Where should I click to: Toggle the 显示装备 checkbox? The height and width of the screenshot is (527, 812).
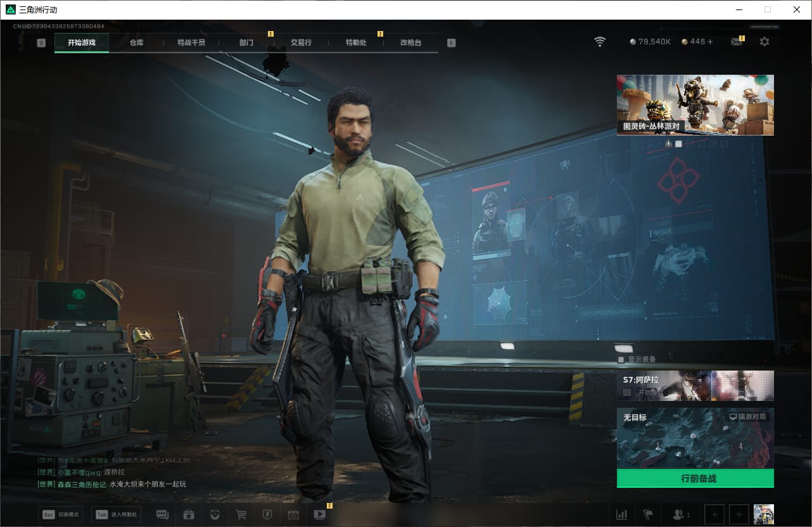click(621, 359)
